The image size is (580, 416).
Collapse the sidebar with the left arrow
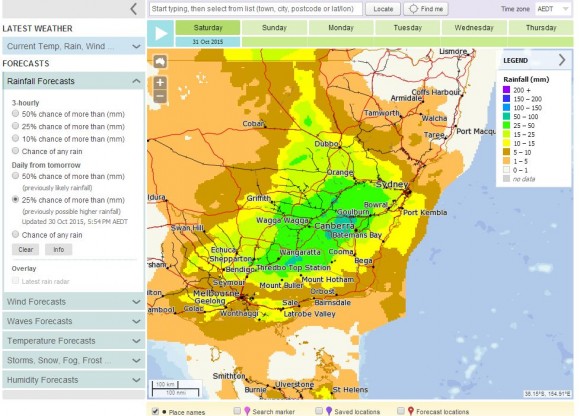coord(134,9)
